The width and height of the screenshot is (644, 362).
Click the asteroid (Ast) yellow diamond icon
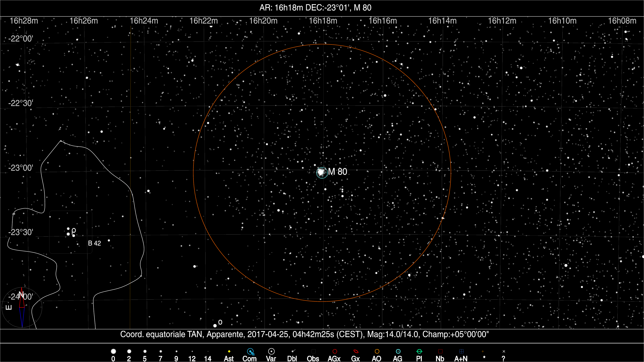pos(229,351)
